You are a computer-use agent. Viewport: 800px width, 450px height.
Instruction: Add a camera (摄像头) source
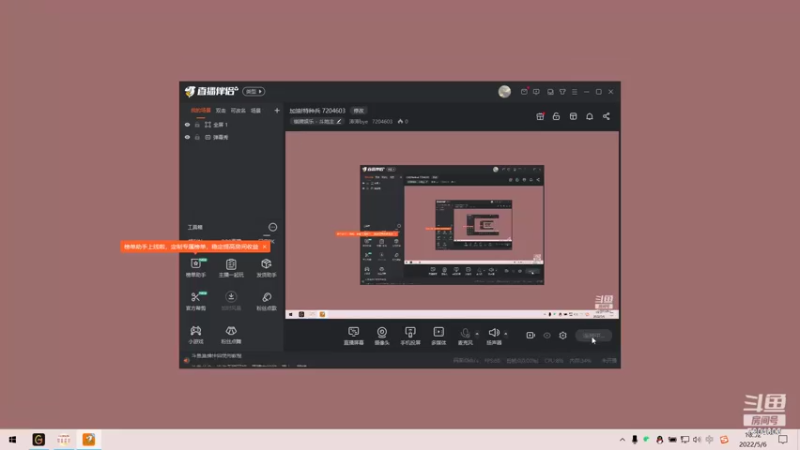(x=382, y=336)
